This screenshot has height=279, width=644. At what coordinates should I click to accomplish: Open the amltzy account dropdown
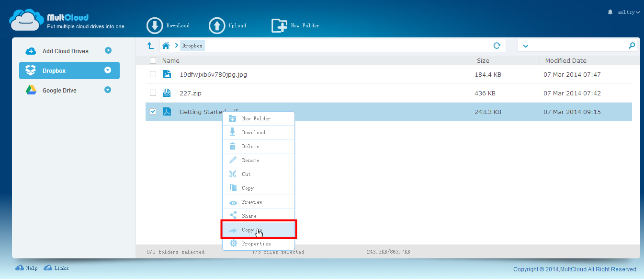point(628,12)
